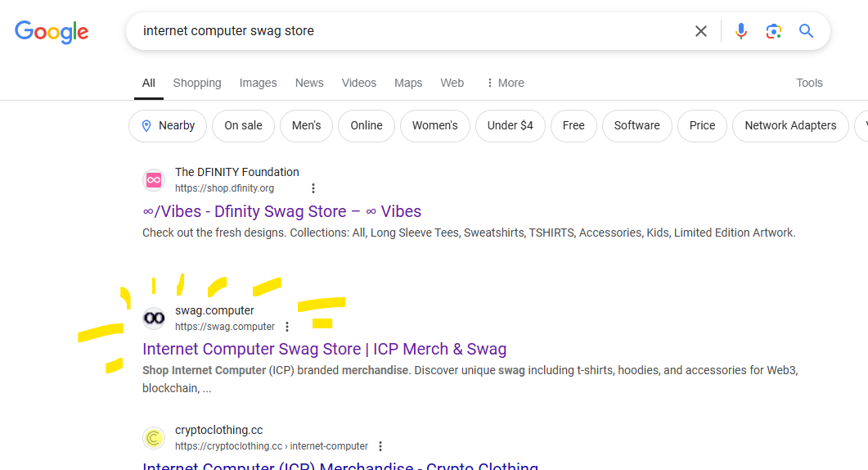
Task: Switch to the Maps tab
Action: pyautogui.click(x=408, y=84)
